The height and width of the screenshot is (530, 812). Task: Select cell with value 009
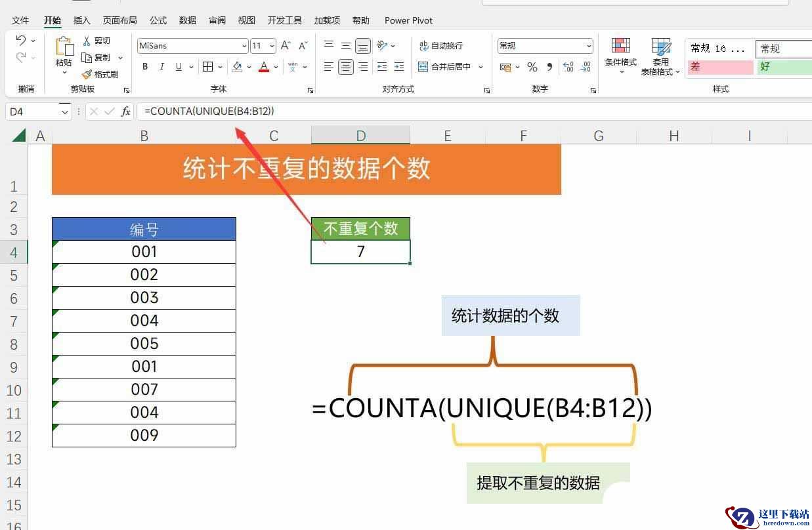pos(144,436)
